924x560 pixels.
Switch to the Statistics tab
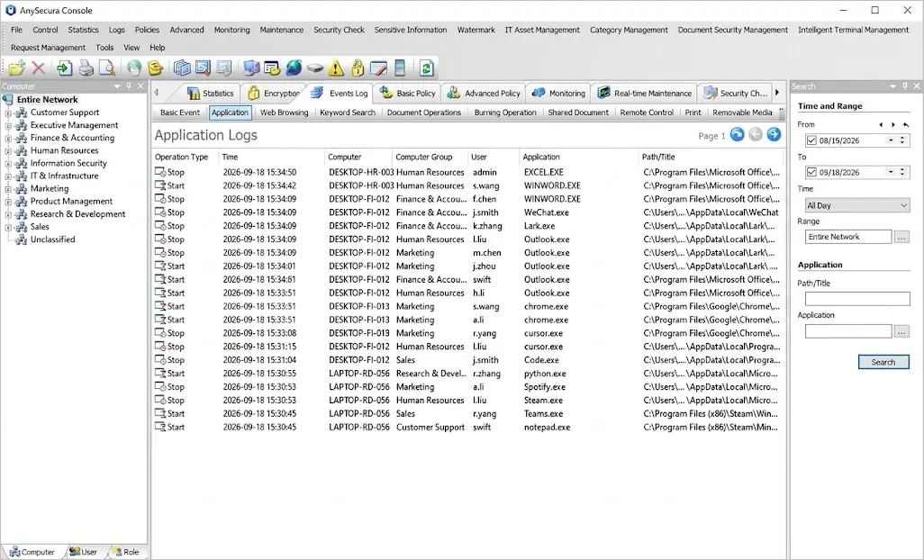[211, 93]
